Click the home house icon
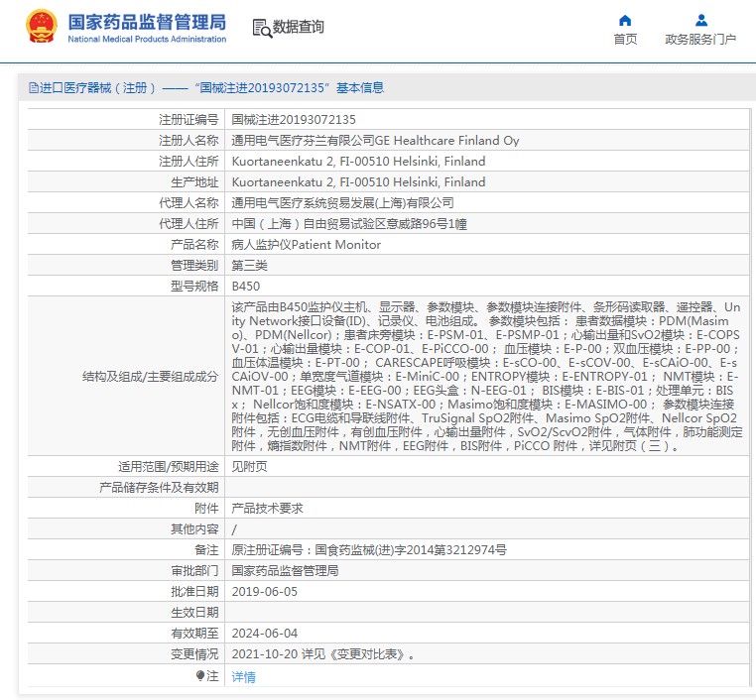This screenshot has height=700, width=756. 625,20
